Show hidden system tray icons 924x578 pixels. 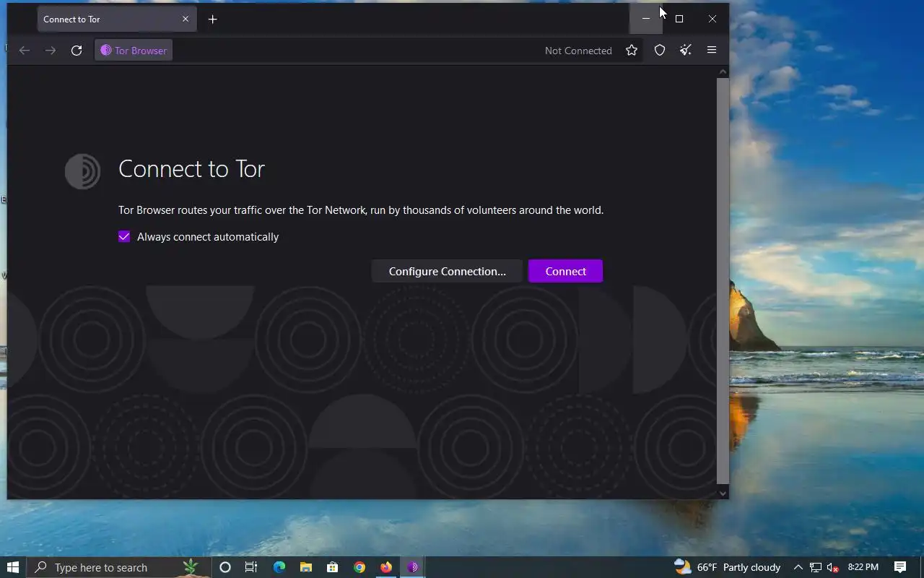click(798, 567)
